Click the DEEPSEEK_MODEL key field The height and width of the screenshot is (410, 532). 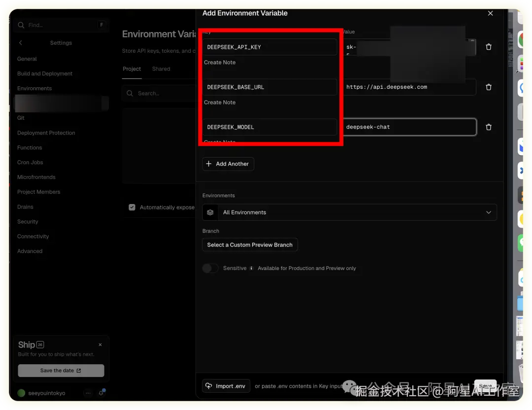click(270, 127)
